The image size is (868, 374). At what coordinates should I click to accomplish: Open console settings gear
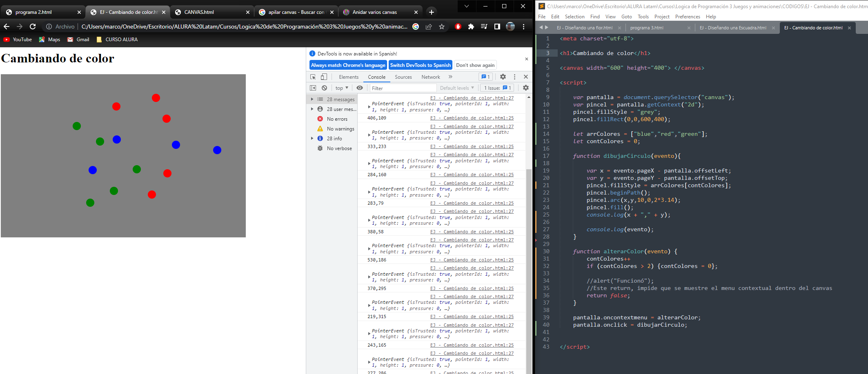526,88
